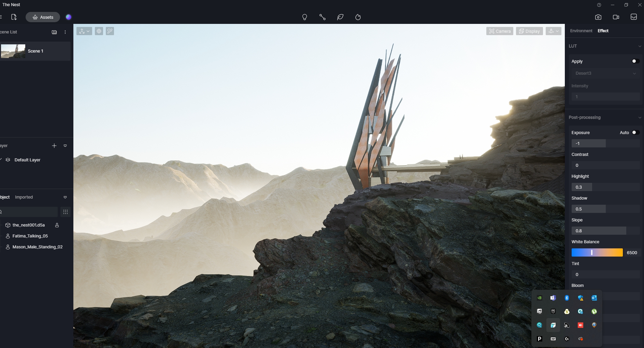Switch to the Environment tab
This screenshot has height=348, width=644.
pyautogui.click(x=581, y=31)
